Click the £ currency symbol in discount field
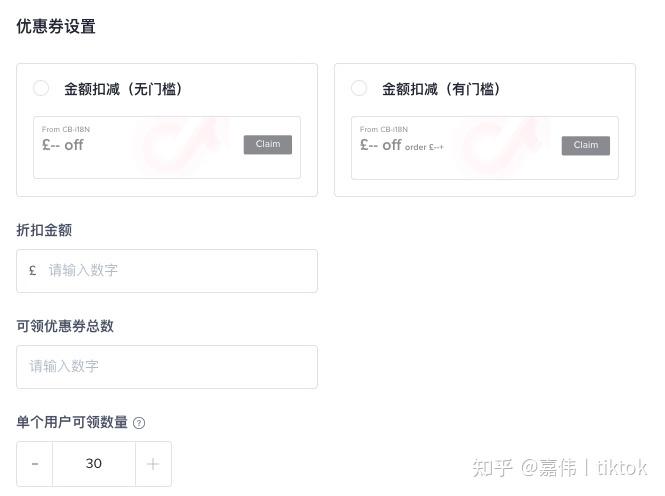The image size is (665, 496). [x=32, y=270]
